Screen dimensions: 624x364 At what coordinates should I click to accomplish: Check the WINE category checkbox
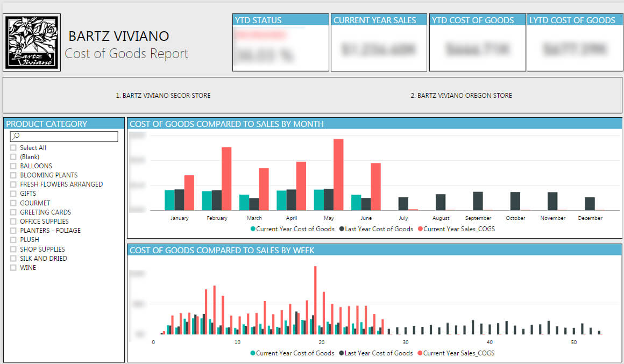click(x=13, y=267)
